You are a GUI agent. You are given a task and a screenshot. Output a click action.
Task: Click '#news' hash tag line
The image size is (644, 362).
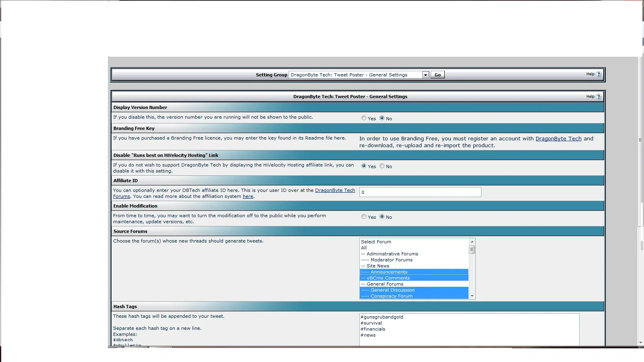click(x=368, y=335)
